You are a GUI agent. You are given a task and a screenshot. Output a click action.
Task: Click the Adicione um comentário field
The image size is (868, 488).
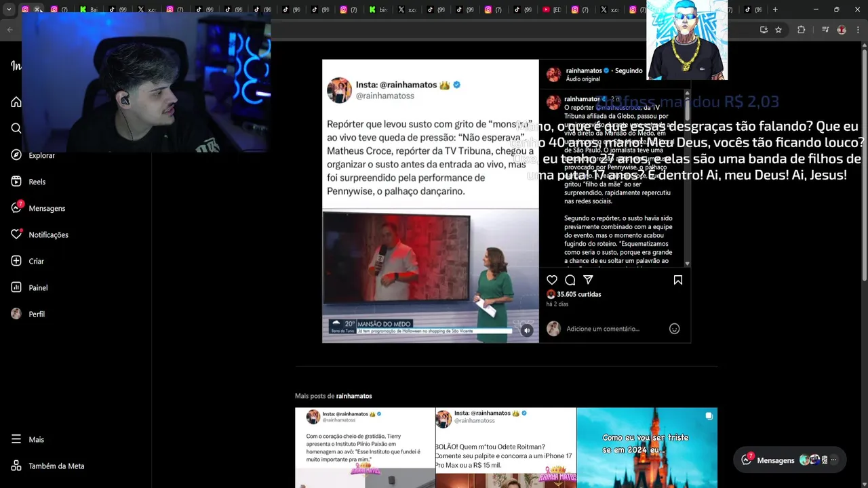coord(603,329)
